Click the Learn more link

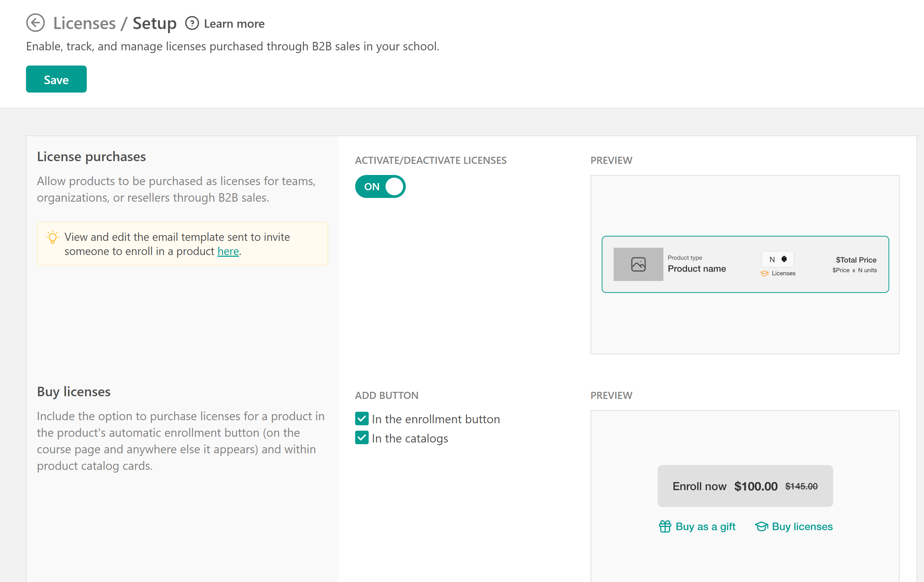point(234,24)
